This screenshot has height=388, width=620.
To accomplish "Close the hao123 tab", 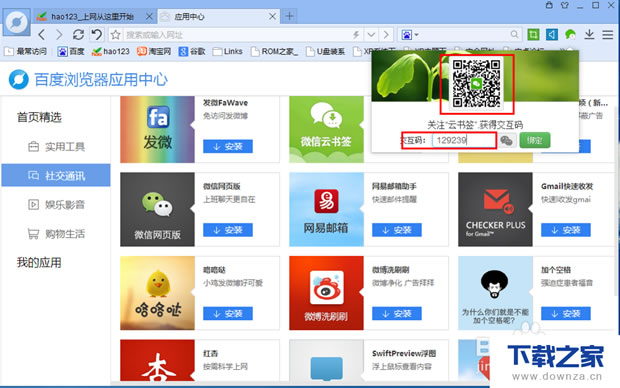I will tap(149, 17).
